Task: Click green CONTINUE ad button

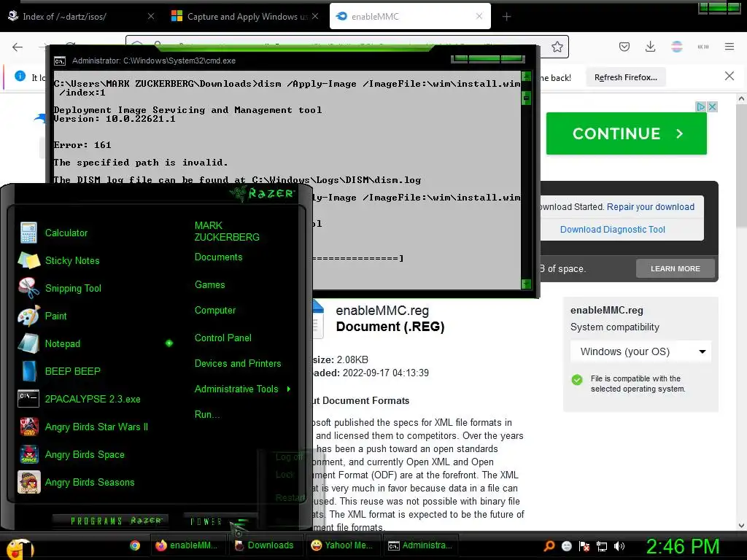Action: (627, 134)
